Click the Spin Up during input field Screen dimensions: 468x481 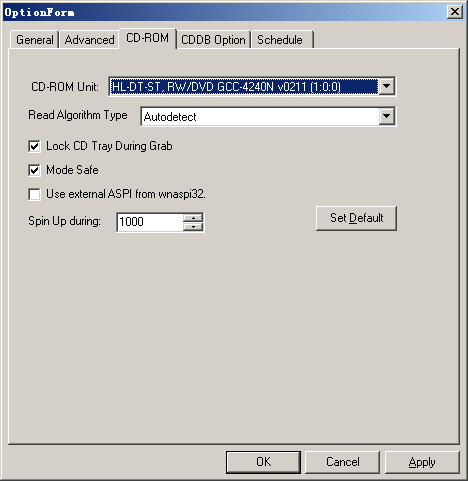click(150, 222)
